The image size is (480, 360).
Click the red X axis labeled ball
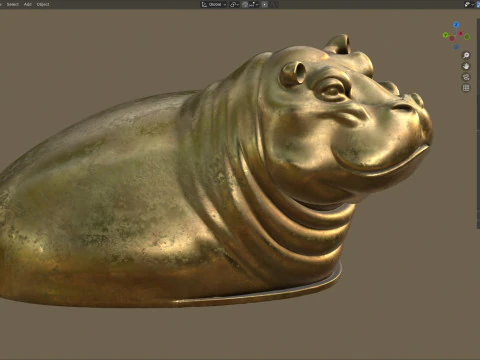click(x=461, y=33)
